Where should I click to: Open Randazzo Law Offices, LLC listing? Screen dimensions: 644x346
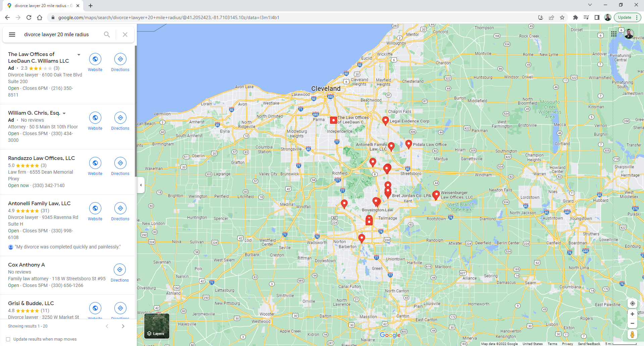pos(42,158)
